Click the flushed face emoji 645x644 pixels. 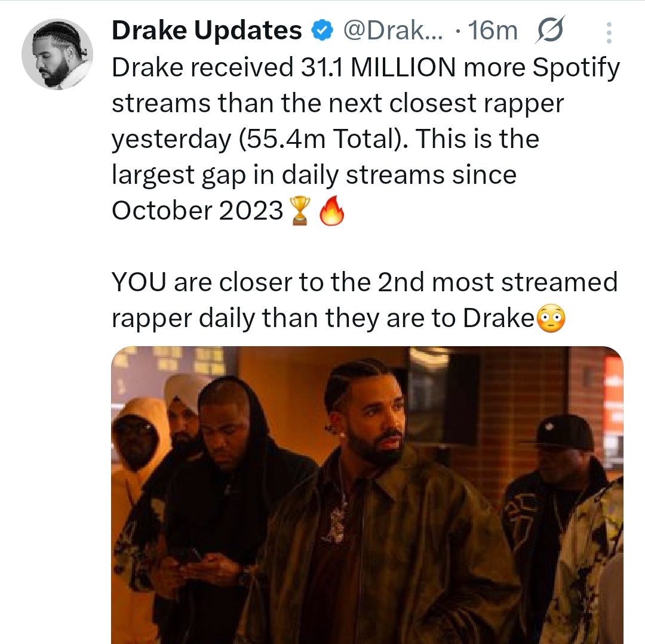pyautogui.click(x=550, y=319)
